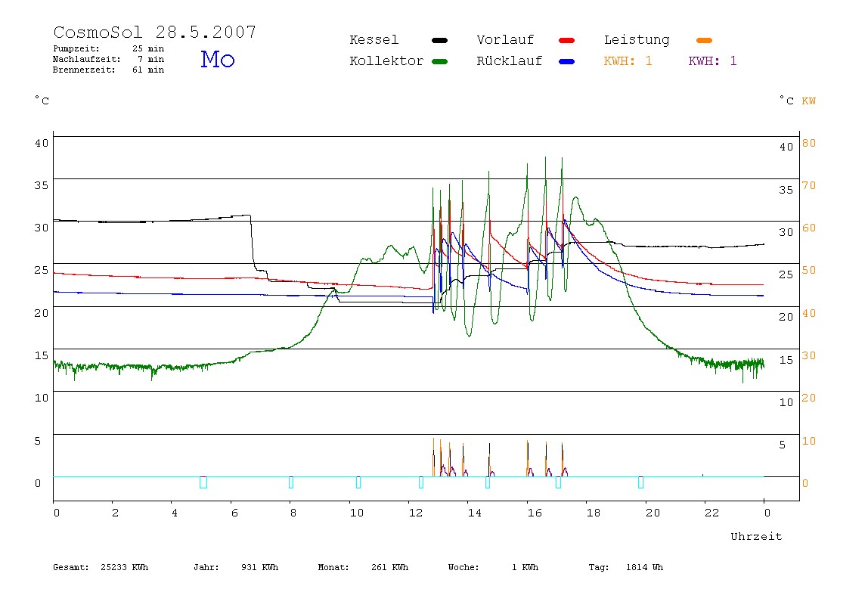Click the 'Brennerzeit: 61 min' line
The width and height of the screenshot is (868, 614).
click(109, 70)
